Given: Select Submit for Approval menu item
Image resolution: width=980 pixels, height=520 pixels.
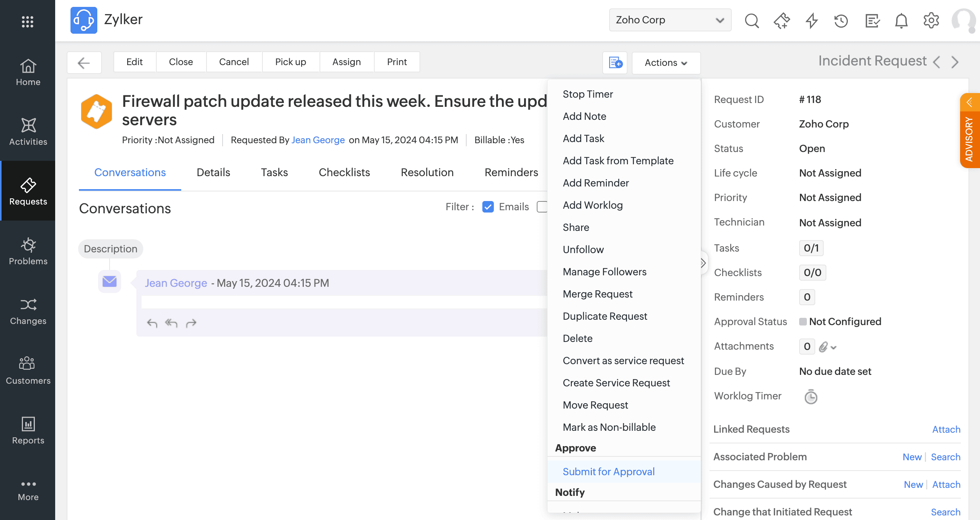Looking at the screenshot, I should tap(608, 472).
